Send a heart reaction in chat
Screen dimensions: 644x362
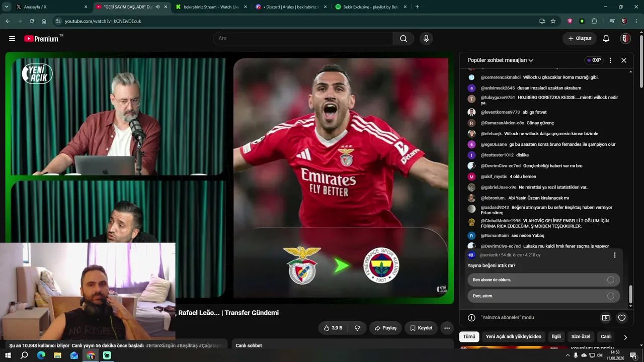pyautogui.click(x=622, y=318)
